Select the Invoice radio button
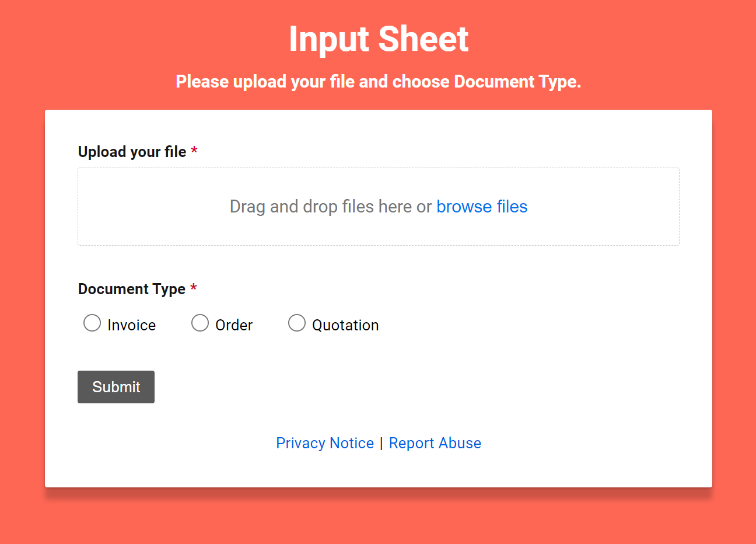756x544 pixels. 92,323
